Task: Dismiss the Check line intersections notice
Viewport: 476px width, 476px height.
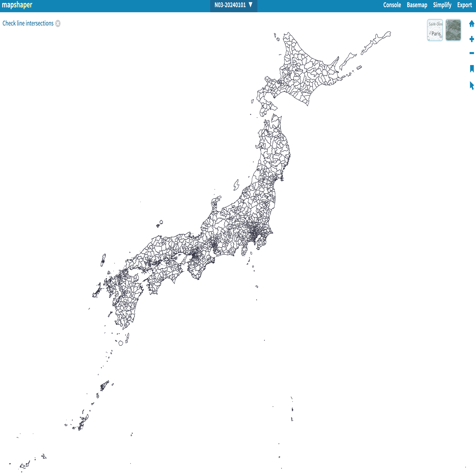Action: [x=58, y=23]
